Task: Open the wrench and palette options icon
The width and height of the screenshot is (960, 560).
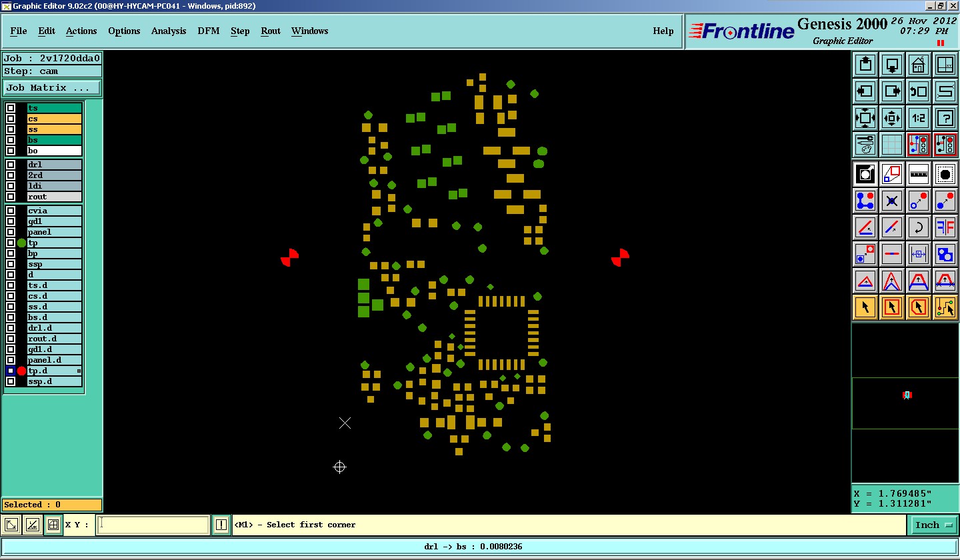Action: (x=865, y=144)
